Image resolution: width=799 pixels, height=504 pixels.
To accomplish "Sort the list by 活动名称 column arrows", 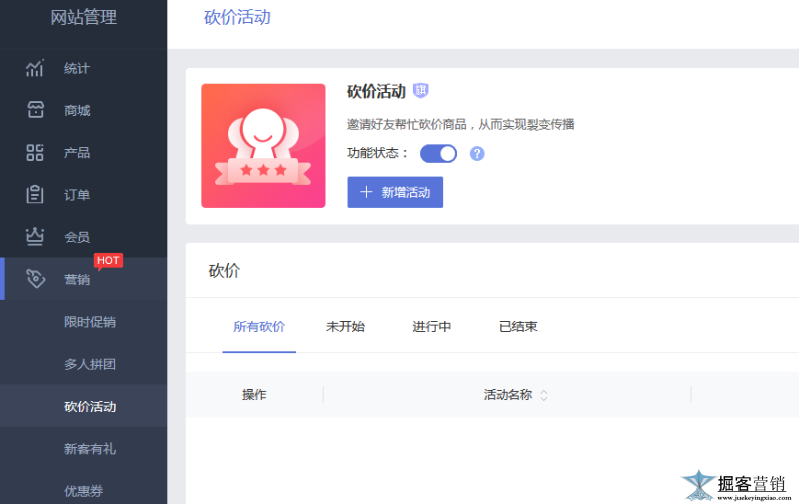I will coord(544,395).
